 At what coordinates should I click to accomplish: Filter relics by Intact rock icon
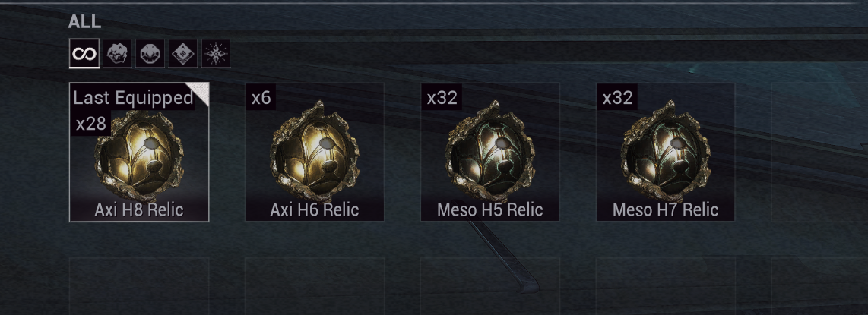coord(117,54)
